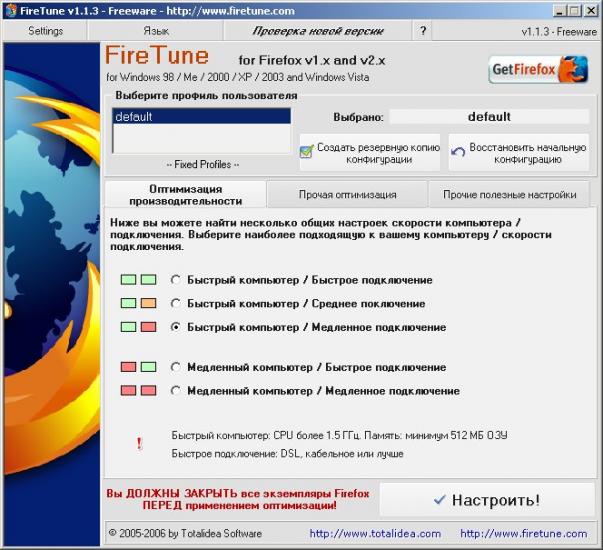Minimize the FireTune window
This screenshot has height=550, width=603.
560,10
